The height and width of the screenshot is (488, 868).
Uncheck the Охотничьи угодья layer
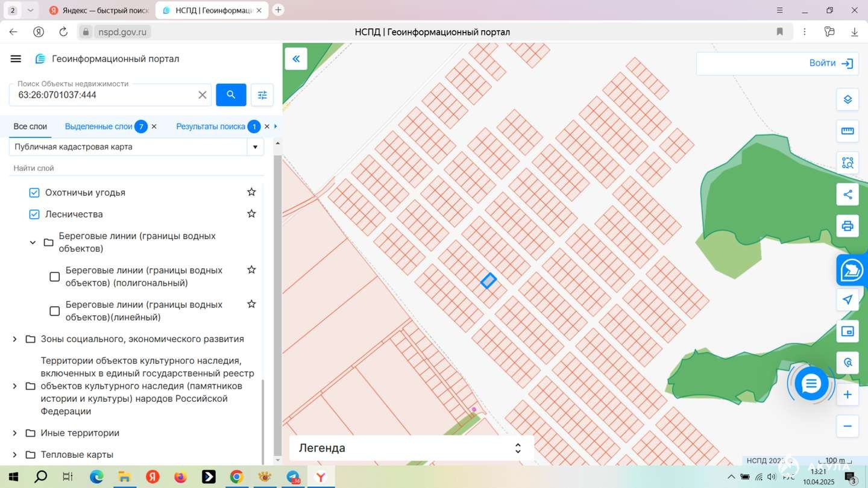point(34,193)
